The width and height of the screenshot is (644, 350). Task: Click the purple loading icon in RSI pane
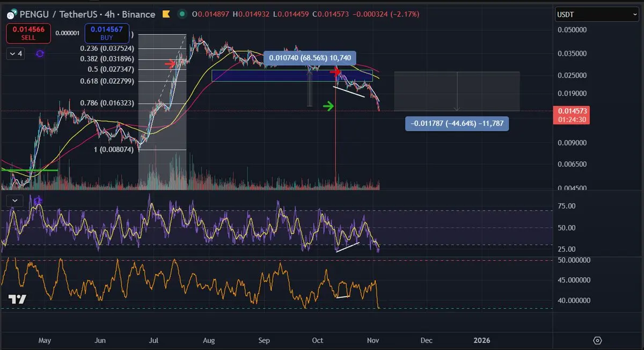(38, 200)
